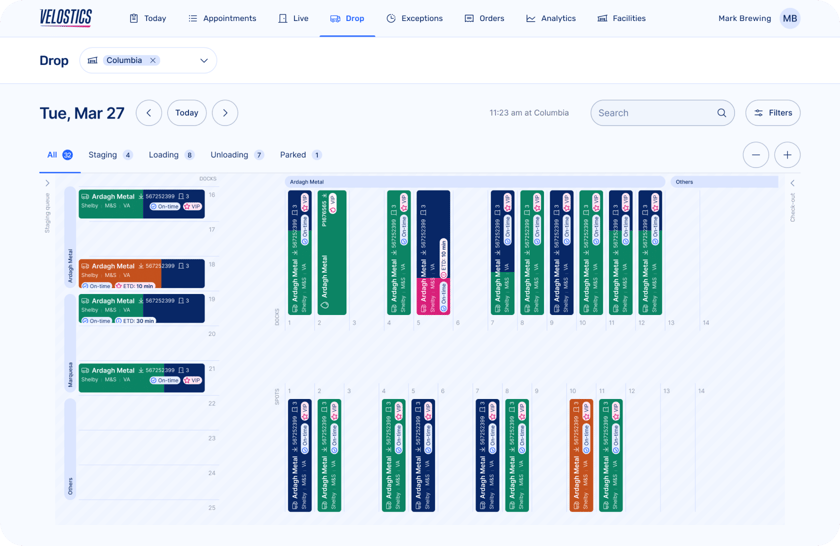This screenshot has width=840, height=546.
Task: Select the trailer card at dock 7
Action: (x=502, y=252)
